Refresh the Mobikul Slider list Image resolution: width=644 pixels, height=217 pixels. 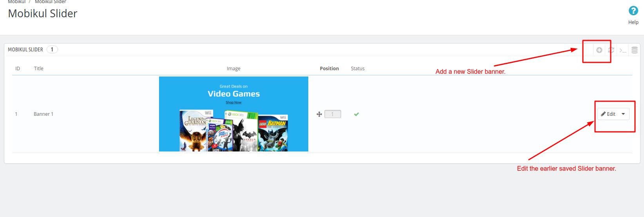tap(611, 50)
